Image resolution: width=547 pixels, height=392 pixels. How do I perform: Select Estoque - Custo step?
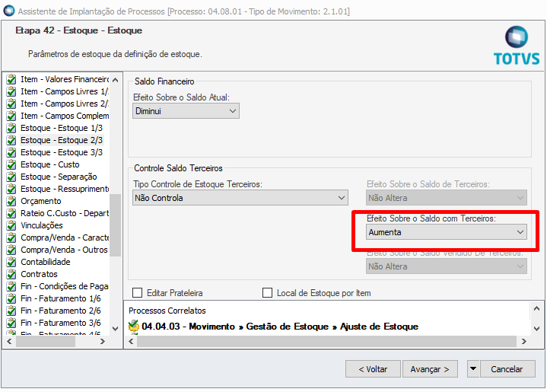coord(50,164)
